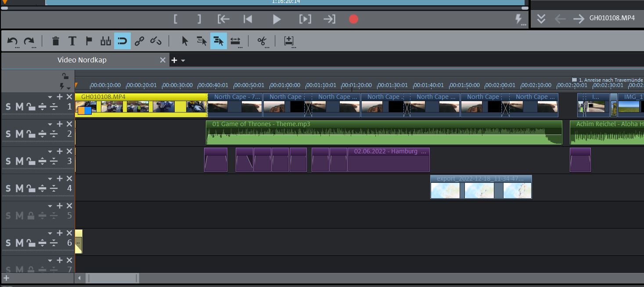Solo track 1
644x287 pixels.
click(x=8, y=107)
